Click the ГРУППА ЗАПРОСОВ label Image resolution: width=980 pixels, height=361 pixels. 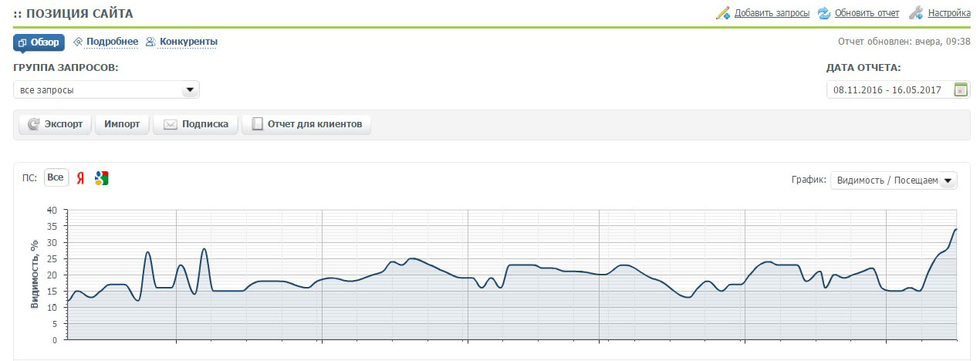click(x=66, y=68)
